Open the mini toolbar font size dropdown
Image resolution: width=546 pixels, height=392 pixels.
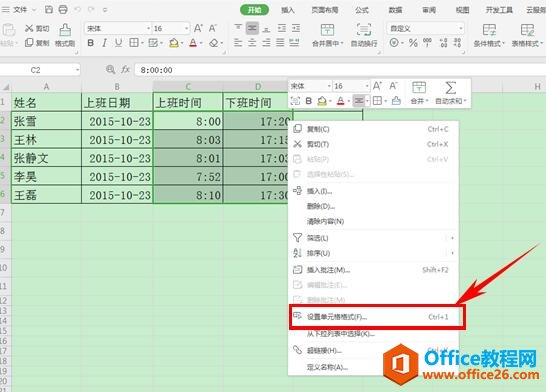tap(367, 86)
